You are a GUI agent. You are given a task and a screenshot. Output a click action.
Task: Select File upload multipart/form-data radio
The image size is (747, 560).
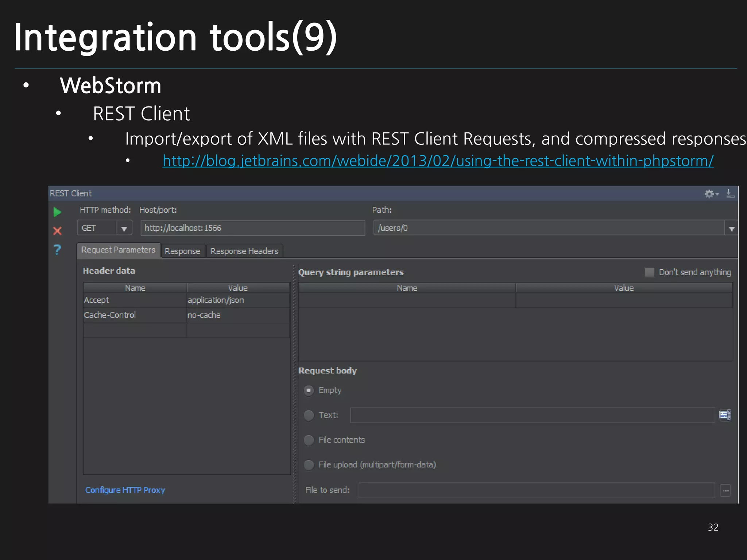point(309,465)
